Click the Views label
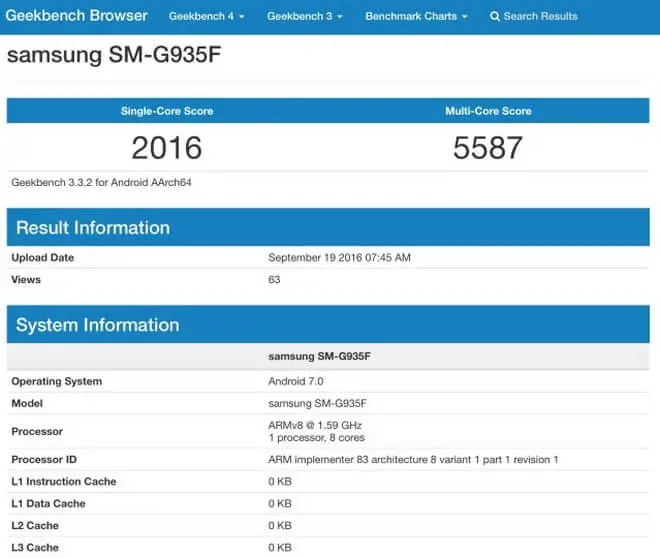 click(x=26, y=279)
